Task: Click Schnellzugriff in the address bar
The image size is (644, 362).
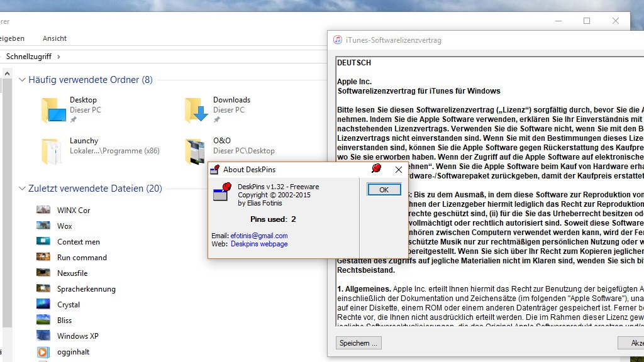Action: [29, 56]
